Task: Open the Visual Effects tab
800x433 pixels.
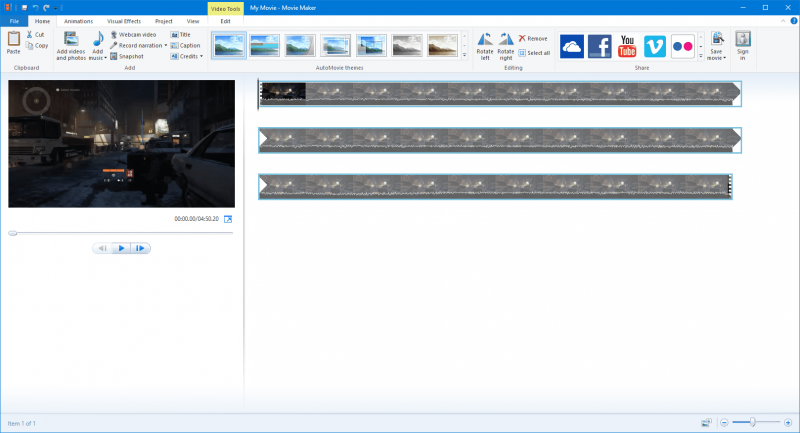Action: tap(124, 20)
